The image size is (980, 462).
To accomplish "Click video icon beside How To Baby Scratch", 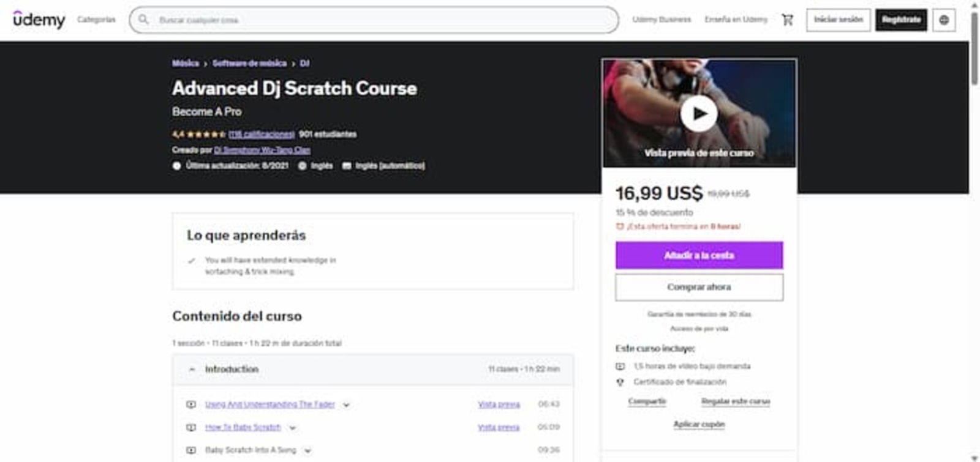I will [x=191, y=427].
